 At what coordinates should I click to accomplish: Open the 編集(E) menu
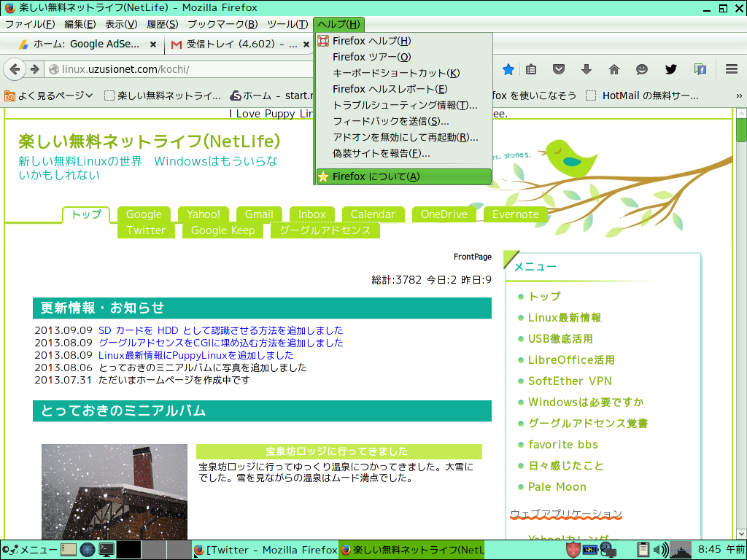pyautogui.click(x=80, y=24)
